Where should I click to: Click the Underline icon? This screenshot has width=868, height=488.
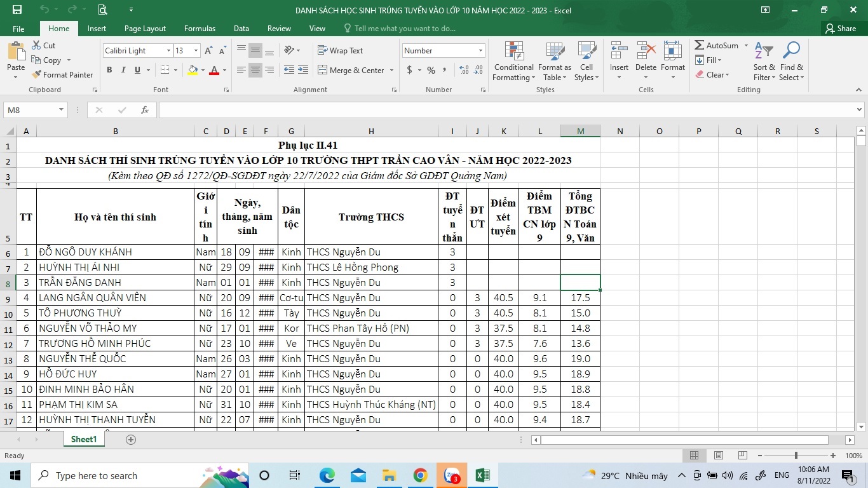(136, 70)
